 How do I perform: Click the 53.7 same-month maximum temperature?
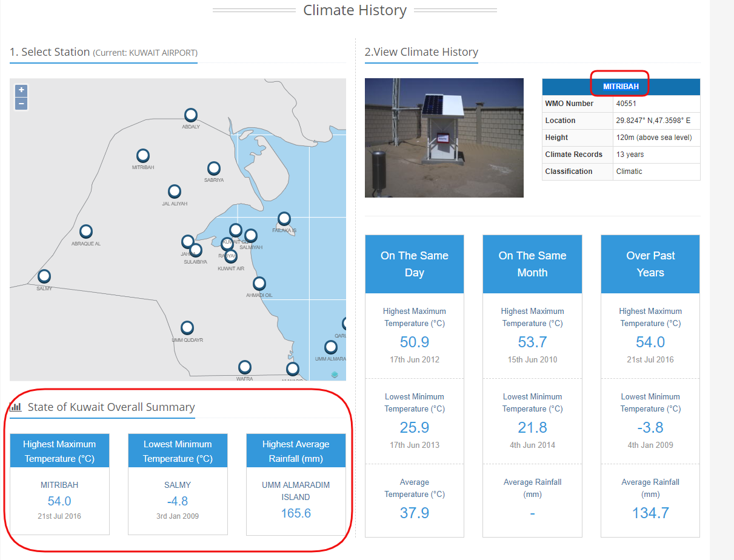pyautogui.click(x=532, y=342)
